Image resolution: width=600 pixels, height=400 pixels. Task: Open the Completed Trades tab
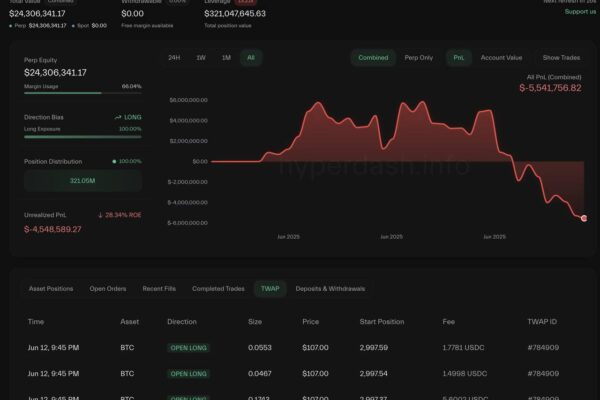[218, 289]
